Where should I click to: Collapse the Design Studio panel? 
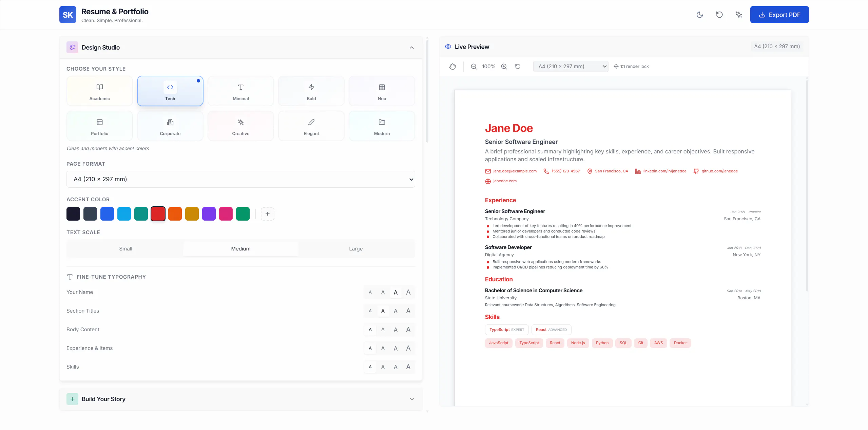click(x=411, y=48)
